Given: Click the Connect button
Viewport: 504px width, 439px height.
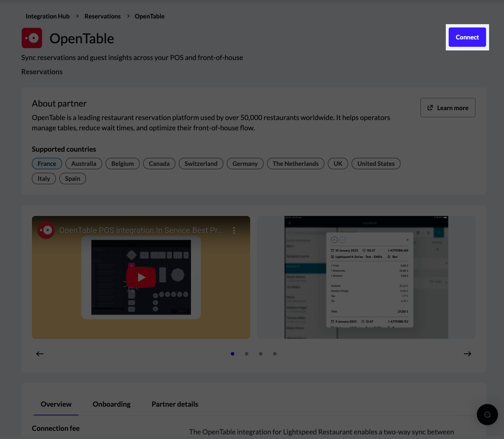Looking at the screenshot, I should pos(467,37).
